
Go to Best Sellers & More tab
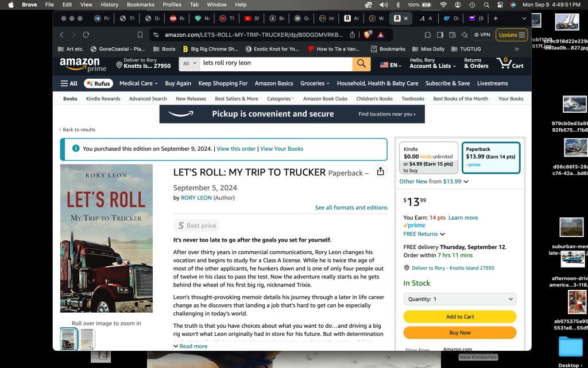[x=237, y=99]
